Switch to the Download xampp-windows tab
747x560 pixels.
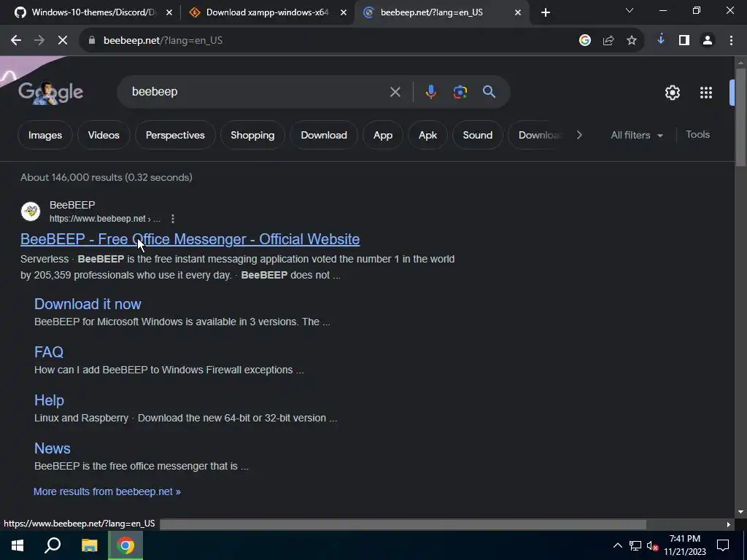[267, 12]
